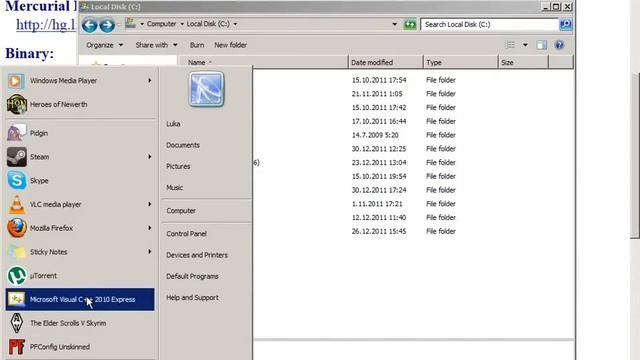Expand Mozilla Firefox jump list arrow

(x=149, y=228)
